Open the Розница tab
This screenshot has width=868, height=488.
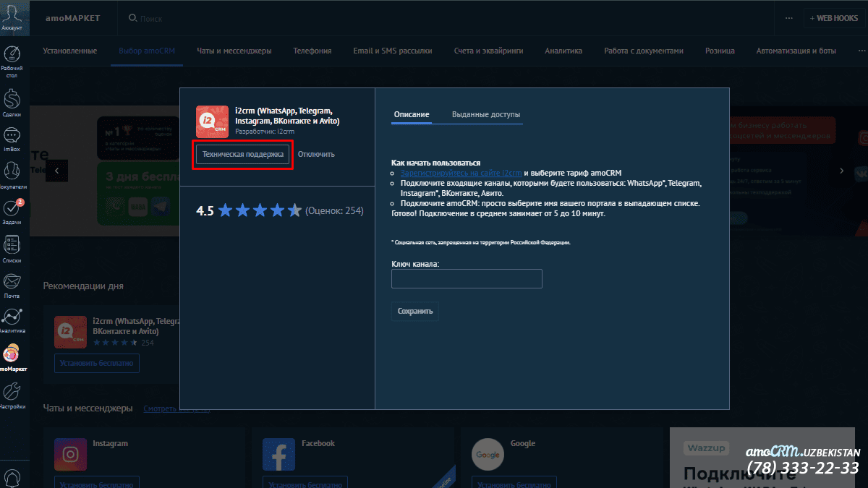[720, 51]
